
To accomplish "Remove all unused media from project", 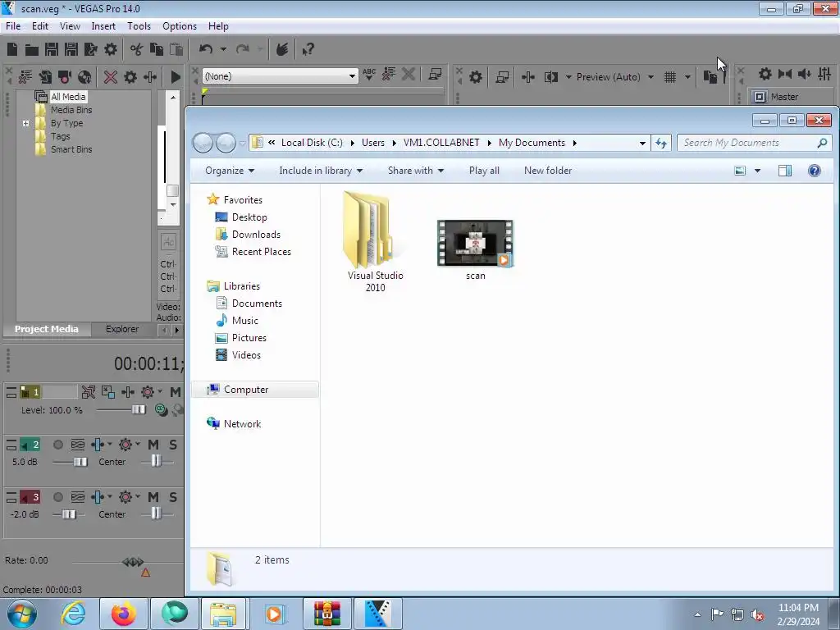I will [x=25, y=76].
